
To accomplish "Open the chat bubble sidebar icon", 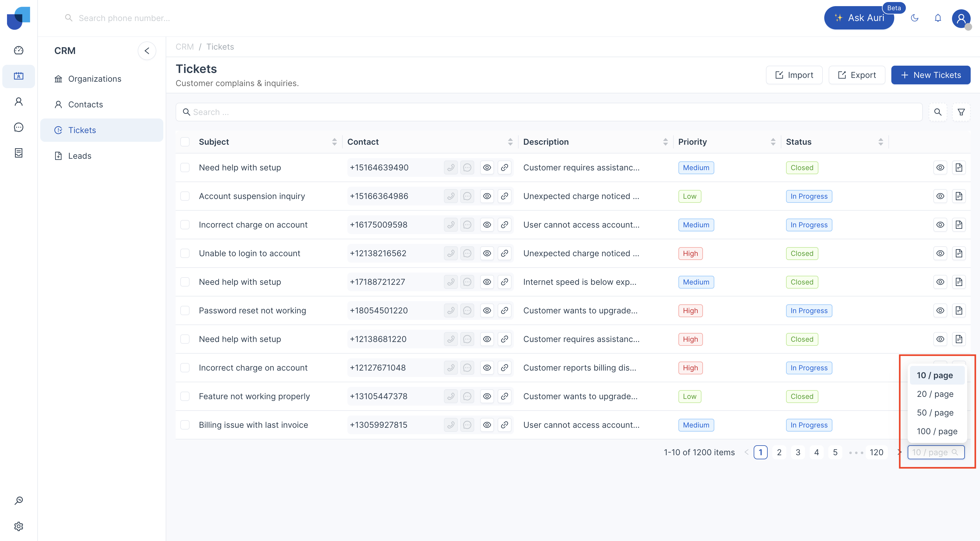I will (18, 127).
